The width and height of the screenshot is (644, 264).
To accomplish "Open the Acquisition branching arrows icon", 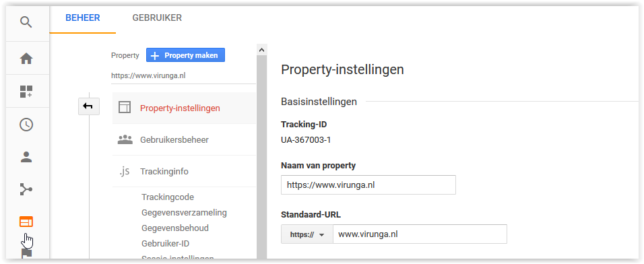I will pyautogui.click(x=26, y=189).
